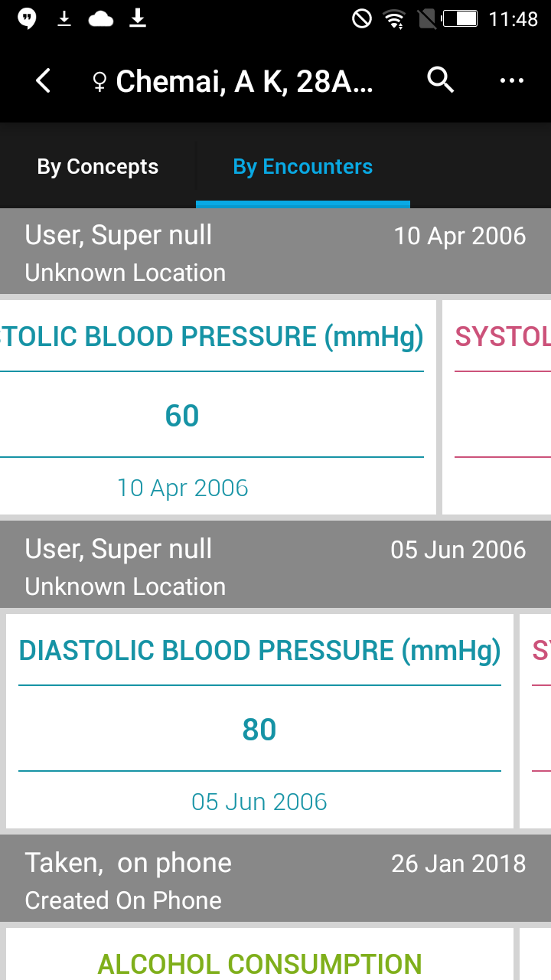This screenshot has width=551, height=980.
Task: Tap the back arrow icon
Action: pyautogui.click(x=44, y=80)
